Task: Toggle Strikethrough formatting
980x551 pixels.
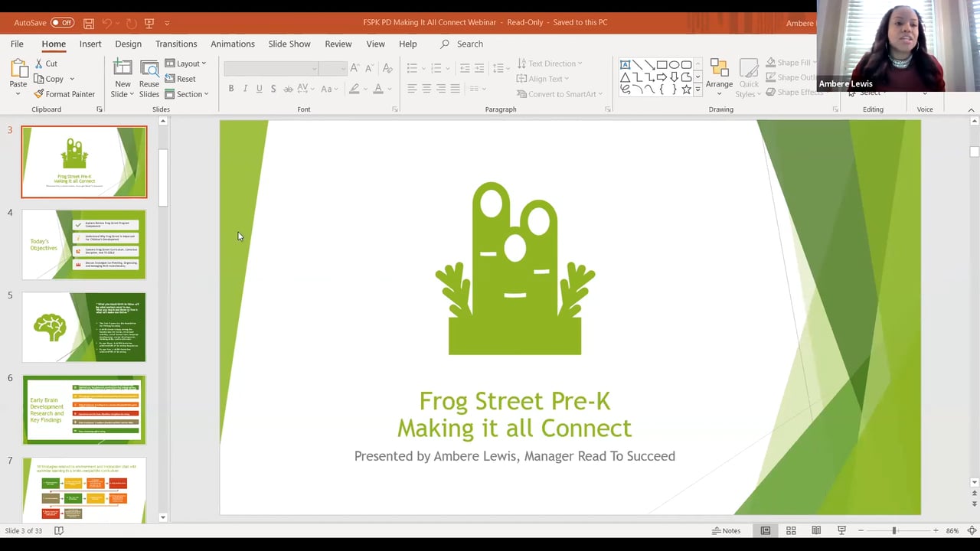Action: (289, 89)
